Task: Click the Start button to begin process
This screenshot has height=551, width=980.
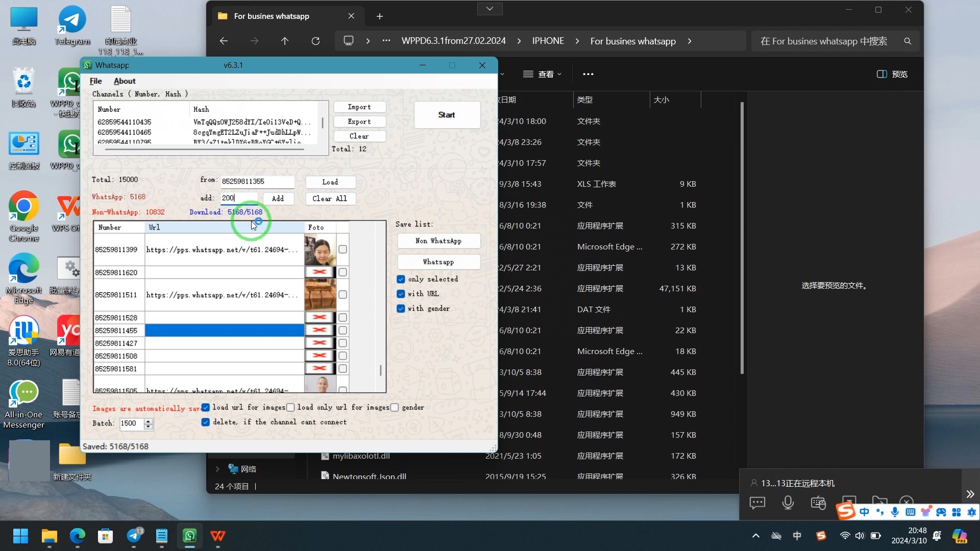Action: (x=447, y=114)
